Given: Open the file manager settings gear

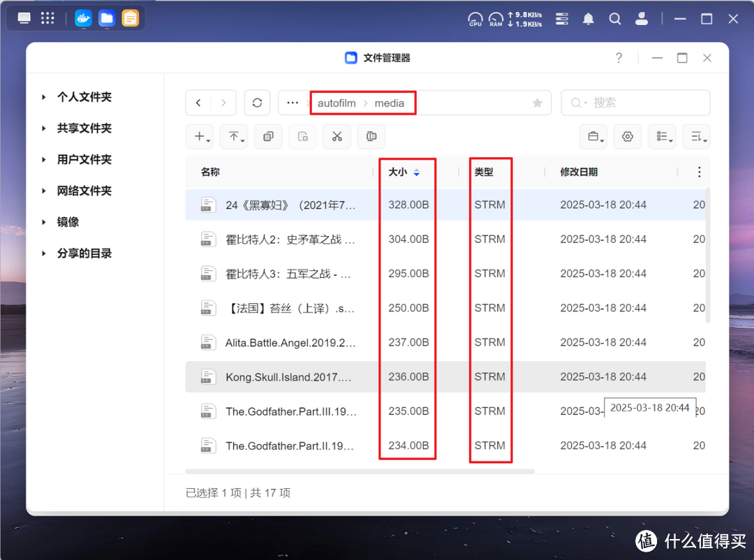Looking at the screenshot, I should 627,136.
